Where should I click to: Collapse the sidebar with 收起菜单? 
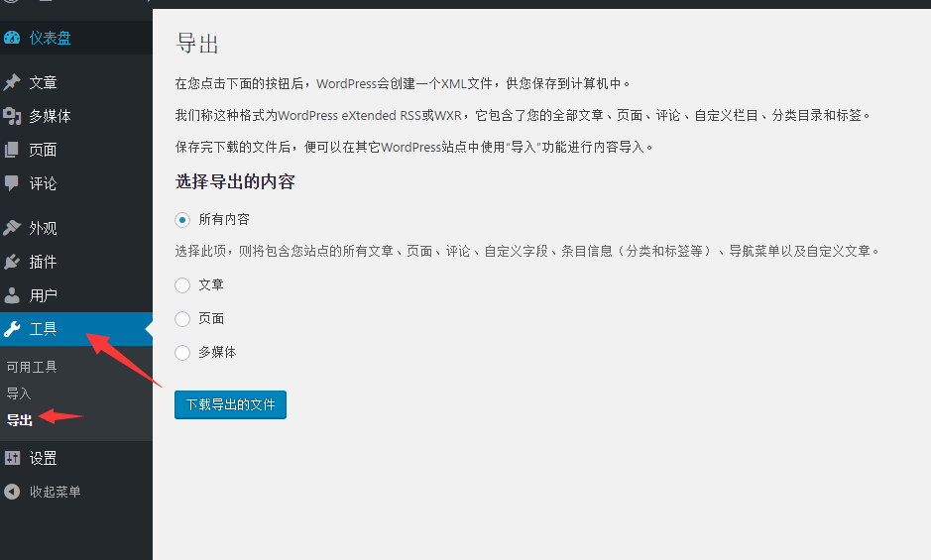click(x=55, y=492)
